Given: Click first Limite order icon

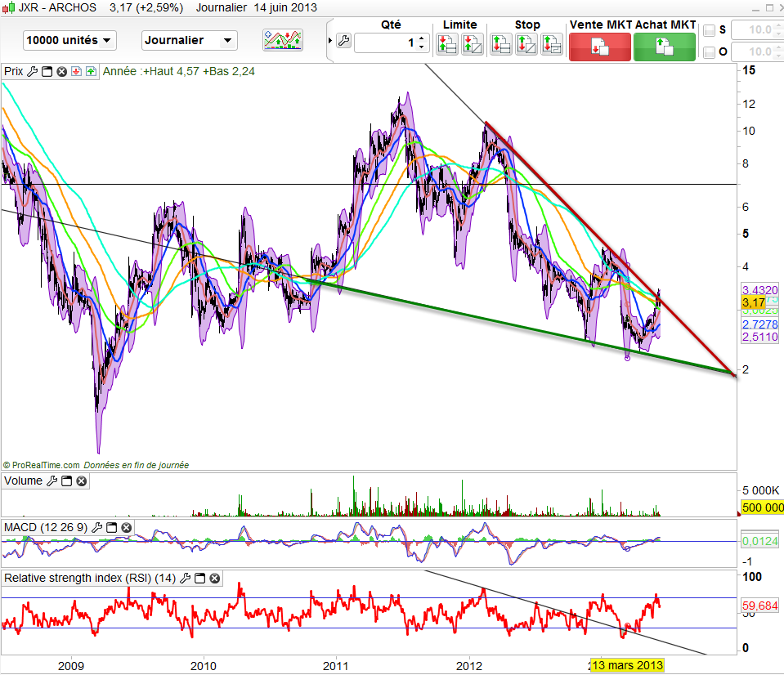Looking at the screenshot, I should coord(446,44).
